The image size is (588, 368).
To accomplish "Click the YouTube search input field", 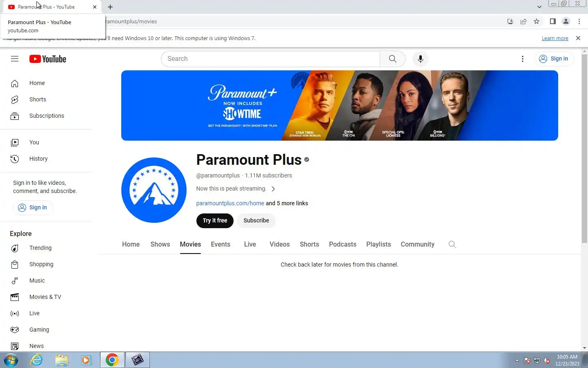I will tap(271, 59).
